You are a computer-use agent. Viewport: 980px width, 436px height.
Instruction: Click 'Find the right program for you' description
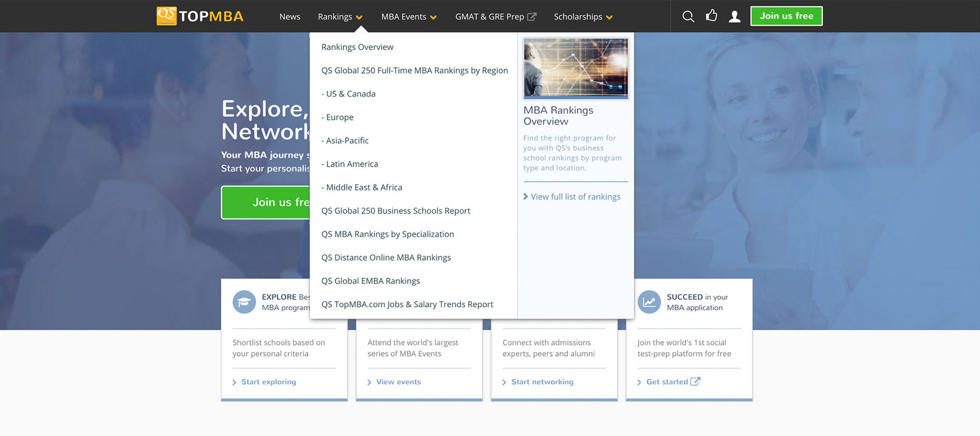[x=572, y=153]
